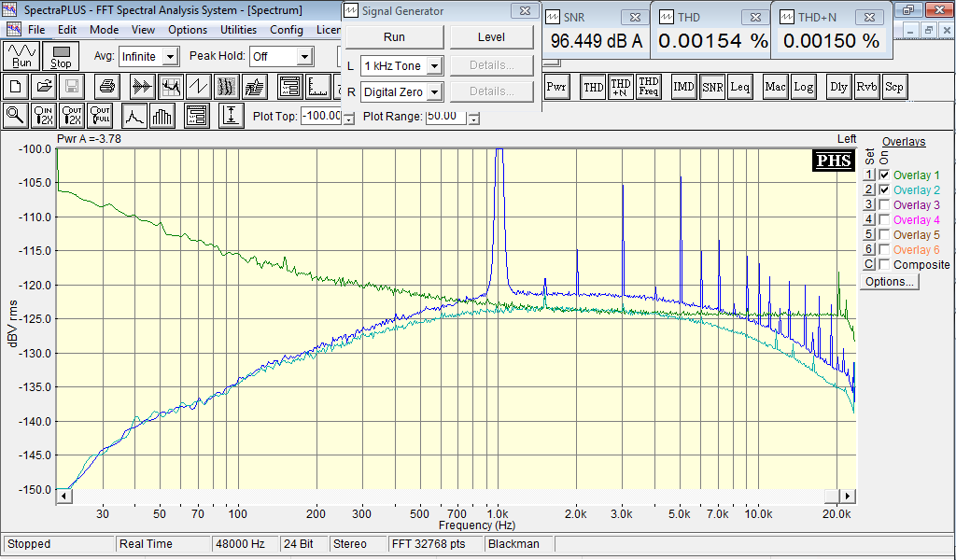Image resolution: width=956 pixels, height=560 pixels.
Task: Open the overlay Options... button
Action: (890, 282)
